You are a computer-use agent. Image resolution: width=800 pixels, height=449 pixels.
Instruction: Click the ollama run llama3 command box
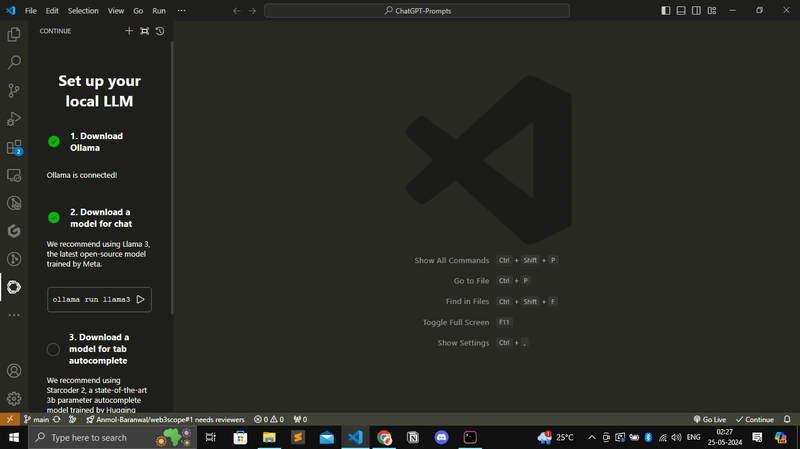[99, 300]
